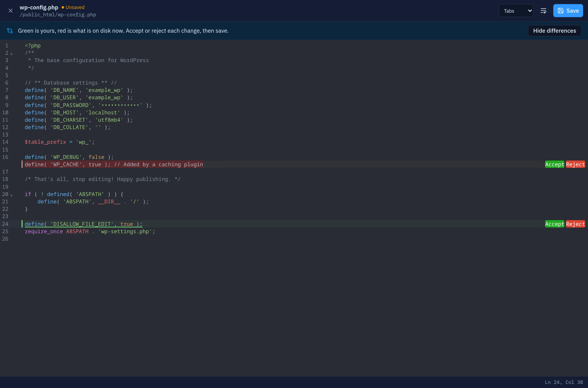588x388 pixels.
Task: Save the wp-config.php file
Action: pyautogui.click(x=568, y=11)
